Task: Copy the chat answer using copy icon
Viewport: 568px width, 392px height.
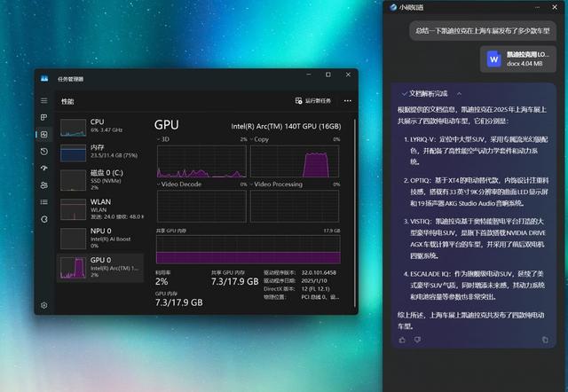Action: [x=545, y=340]
